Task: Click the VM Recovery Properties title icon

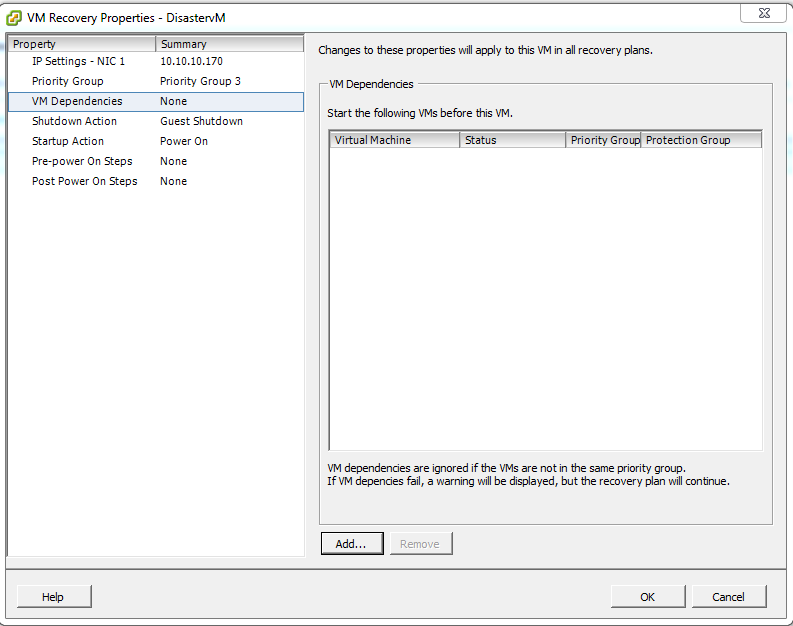Action: [x=14, y=18]
